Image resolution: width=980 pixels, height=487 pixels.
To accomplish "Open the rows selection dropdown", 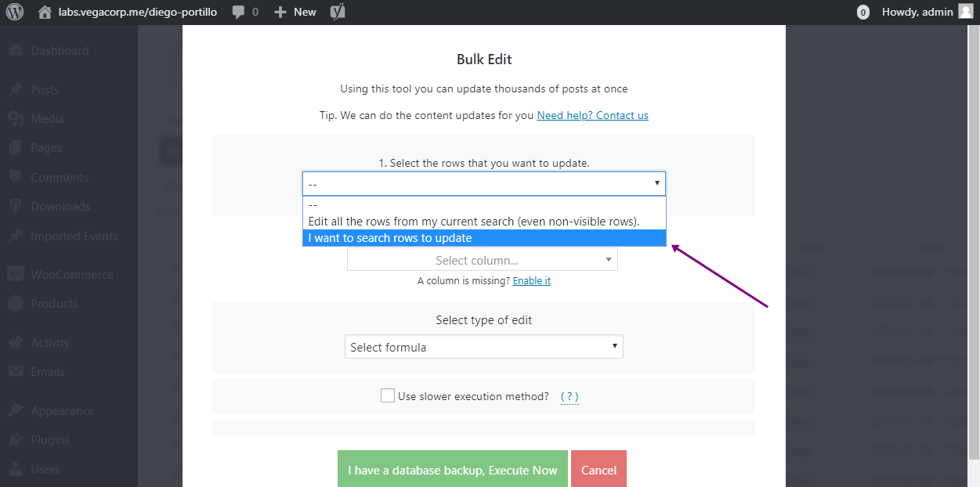I will (483, 183).
